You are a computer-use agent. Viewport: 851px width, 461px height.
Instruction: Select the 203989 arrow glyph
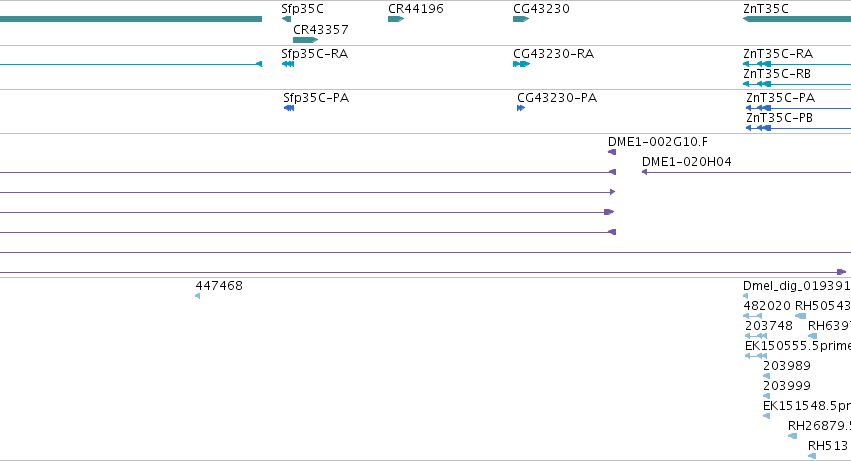766,376
